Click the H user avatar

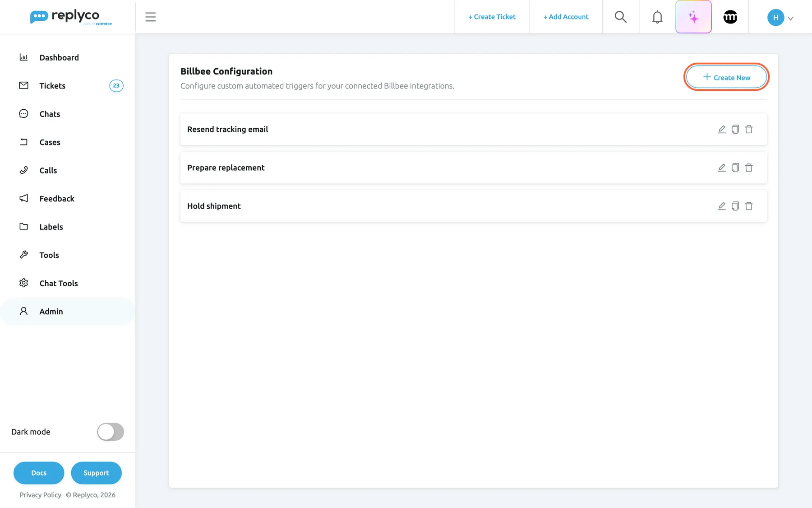pyautogui.click(x=775, y=17)
